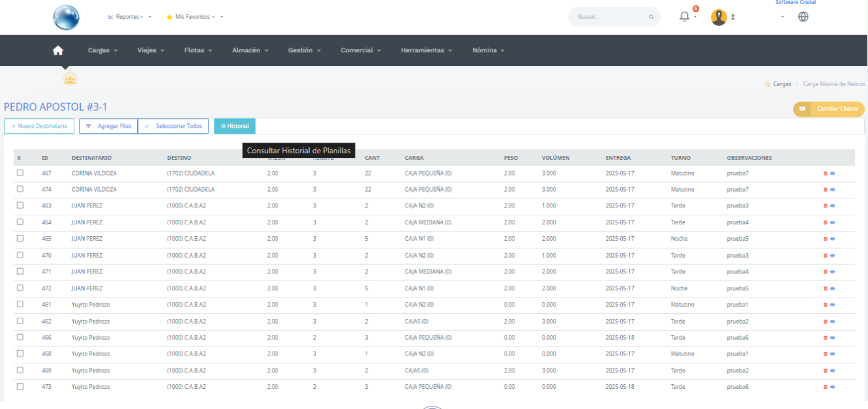Delete row 461 using red icon
This screenshot has height=409, width=868.
[x=825, y=305]
